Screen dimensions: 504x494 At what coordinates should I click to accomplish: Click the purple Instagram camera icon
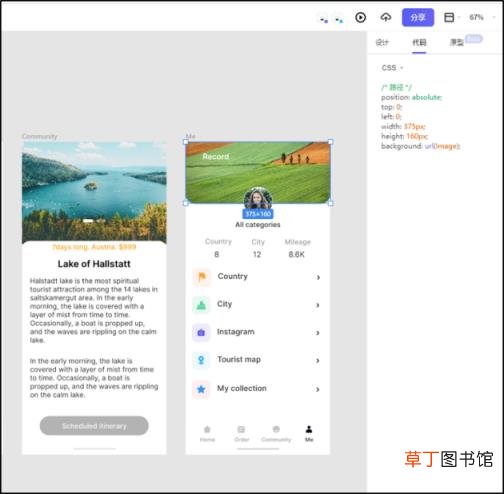[x=201, y=333]
